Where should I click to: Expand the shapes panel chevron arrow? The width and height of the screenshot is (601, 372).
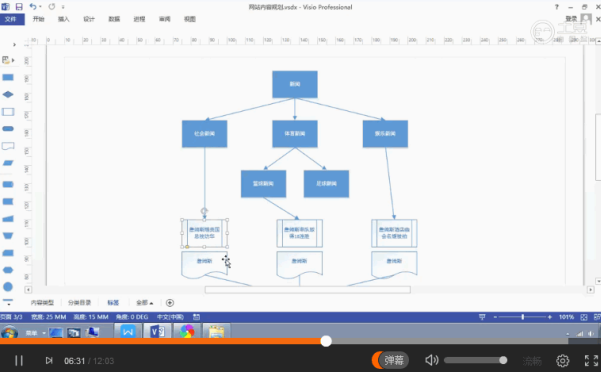tap(14, 45)
